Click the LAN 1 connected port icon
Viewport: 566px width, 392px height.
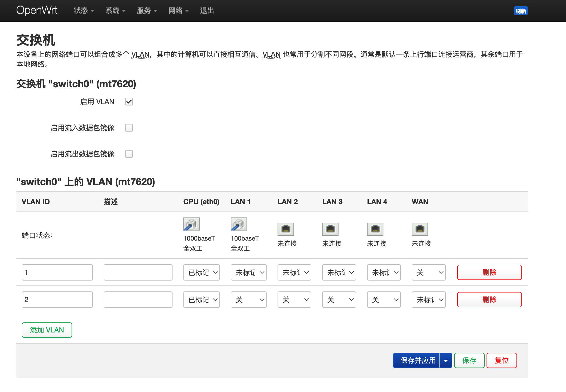pos(239,224)
